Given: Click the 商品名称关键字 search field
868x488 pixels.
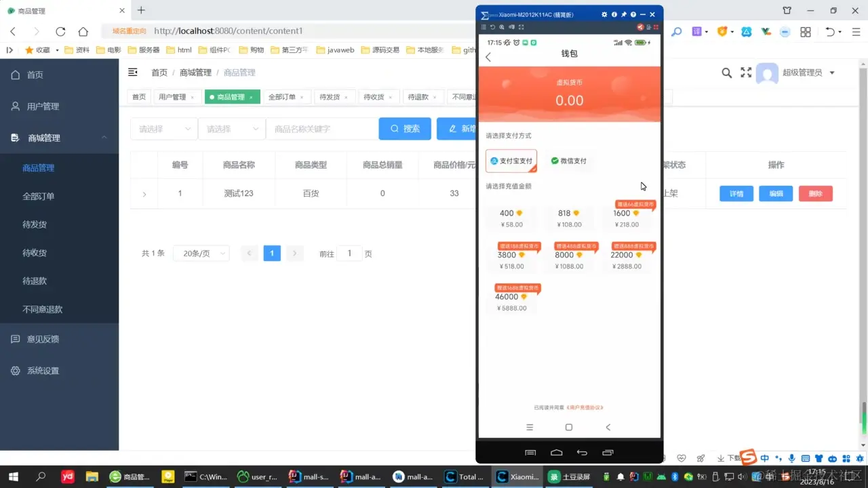Looking at the screenshot, I should (x=321, y=129).
